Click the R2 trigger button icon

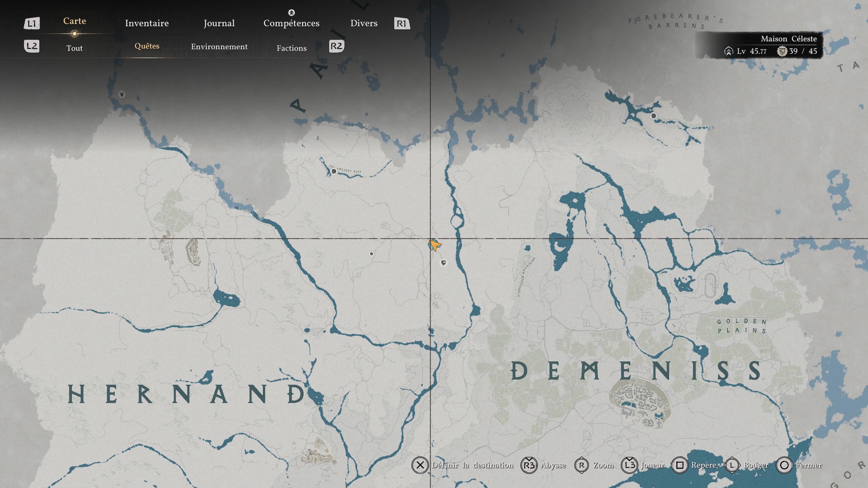click(x=336, y=46)
